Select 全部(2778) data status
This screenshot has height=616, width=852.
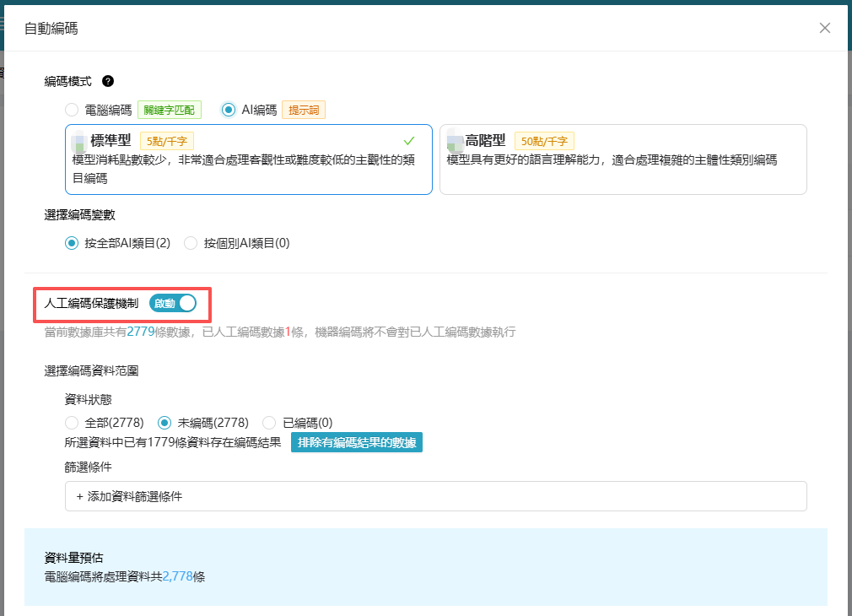pyautogui.click(x=72, y=422)
